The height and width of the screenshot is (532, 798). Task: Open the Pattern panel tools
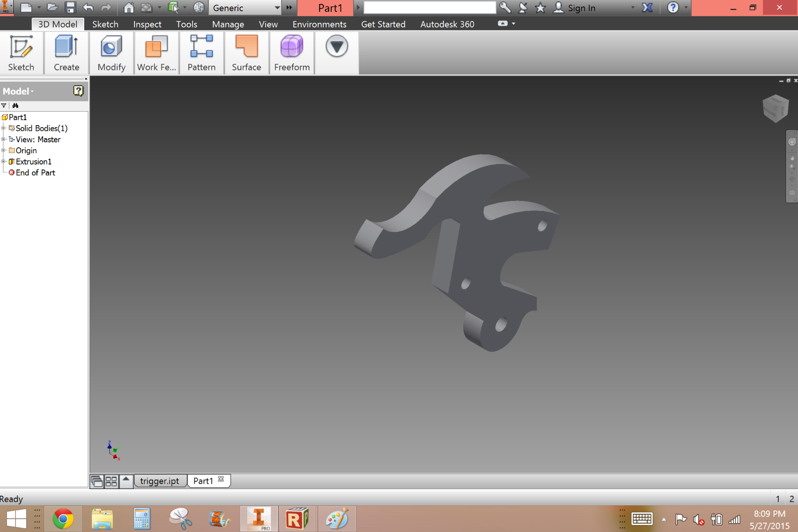(201, 53)
